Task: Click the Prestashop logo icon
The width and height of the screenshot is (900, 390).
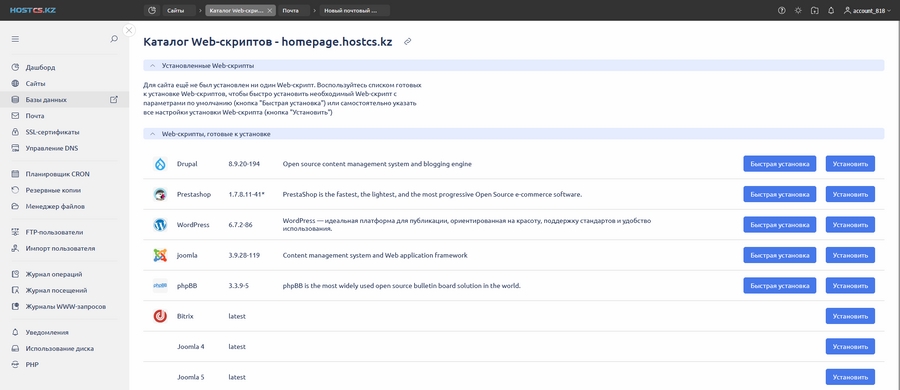Action: 160,194
